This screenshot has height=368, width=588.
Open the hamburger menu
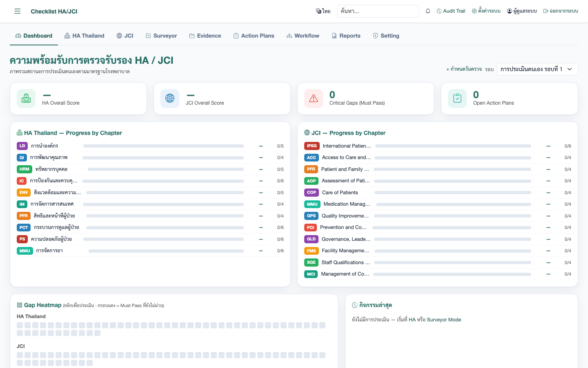[18, 11]
